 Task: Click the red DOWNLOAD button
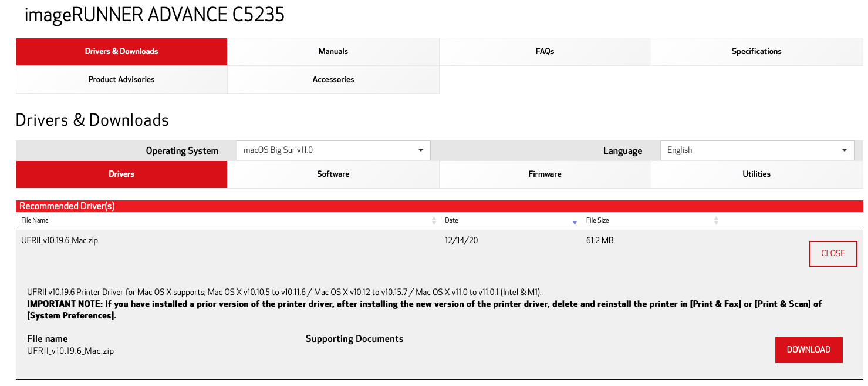tap(809, 350)
